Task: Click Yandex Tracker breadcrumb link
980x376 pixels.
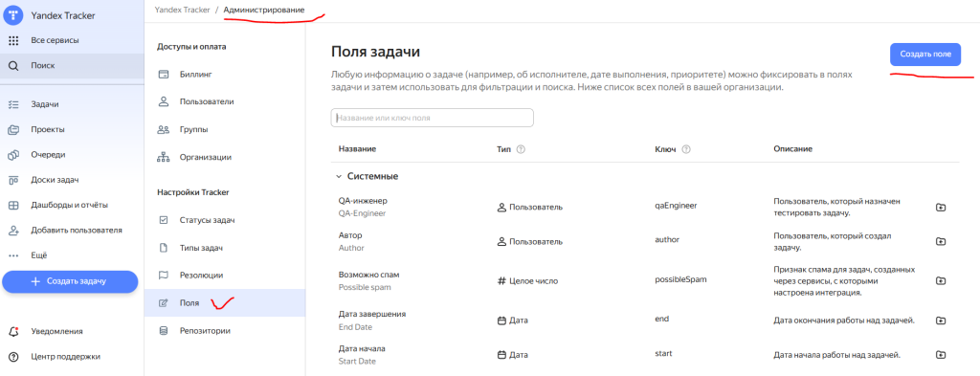Action: pos(182,10)
